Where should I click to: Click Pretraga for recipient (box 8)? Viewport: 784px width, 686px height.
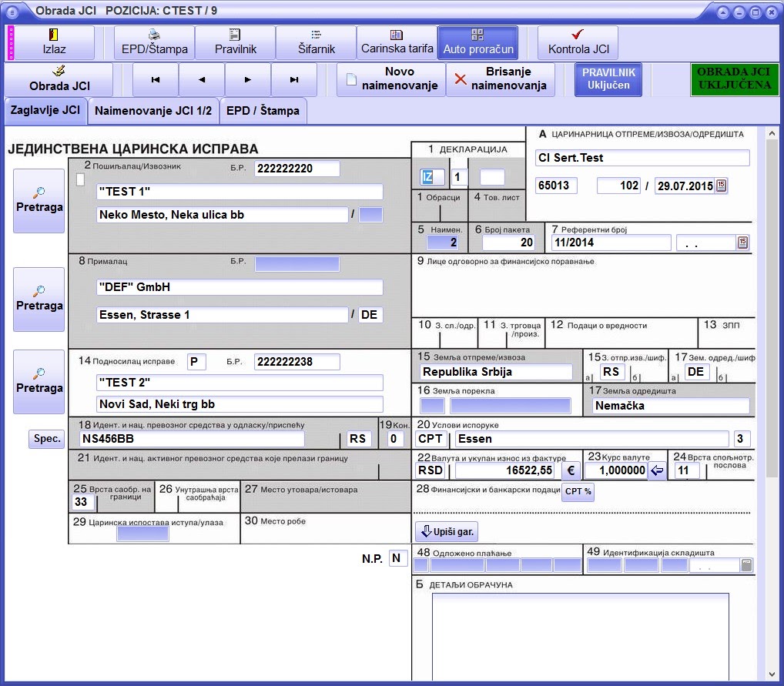coord(39,299)
